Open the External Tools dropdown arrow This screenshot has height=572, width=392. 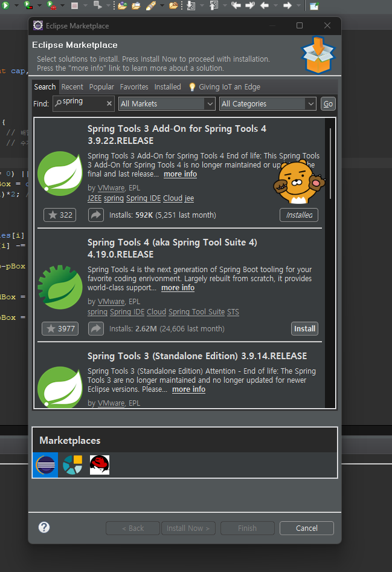coord(62,5)
